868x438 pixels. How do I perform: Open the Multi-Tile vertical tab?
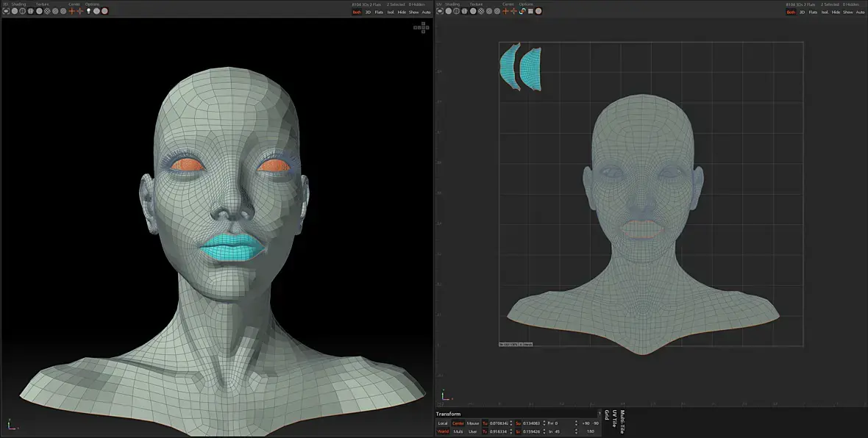pyautogui.click(x=622, y=422)
